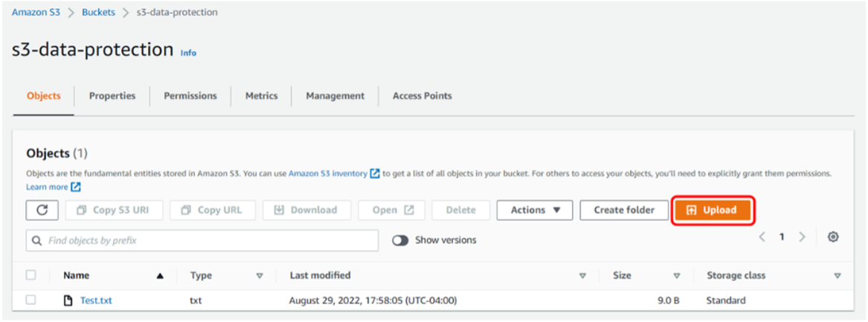Click the next page arrow in pagination
Viewport: 868px width, 322px height.
(x=802, y=237)
